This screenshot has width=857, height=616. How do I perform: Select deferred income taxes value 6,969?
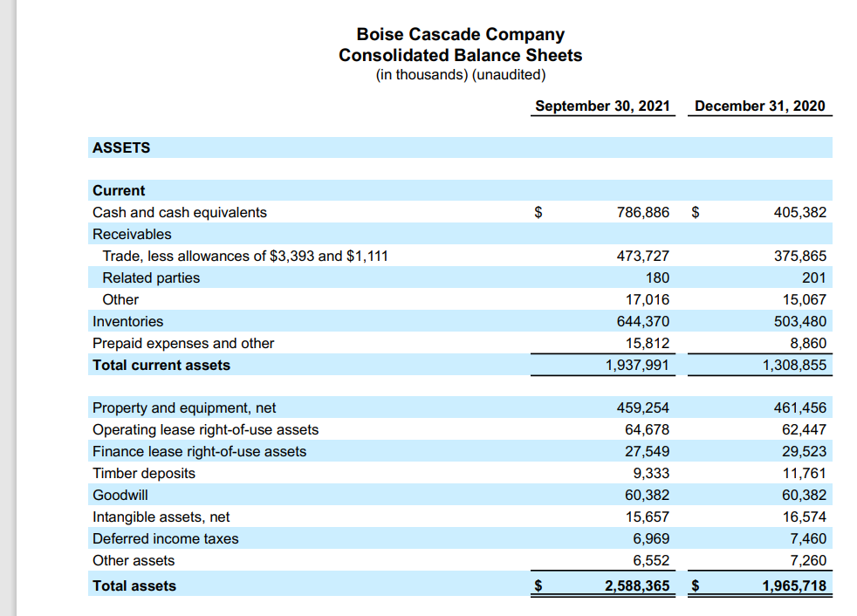pos(651,539)
